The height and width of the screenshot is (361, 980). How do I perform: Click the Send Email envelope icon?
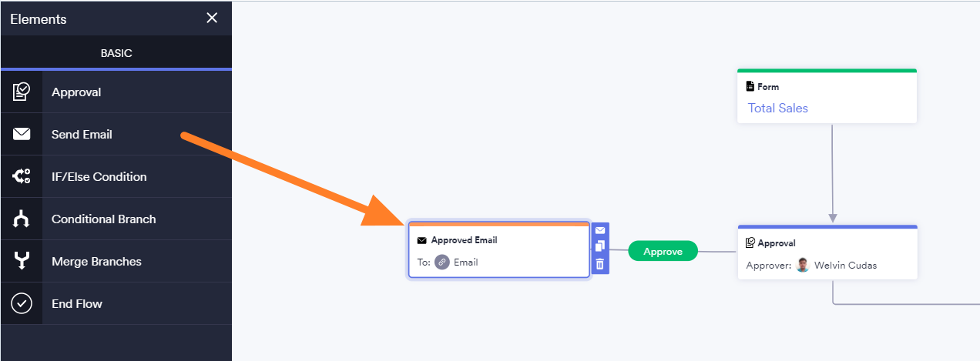coord(22,135)
